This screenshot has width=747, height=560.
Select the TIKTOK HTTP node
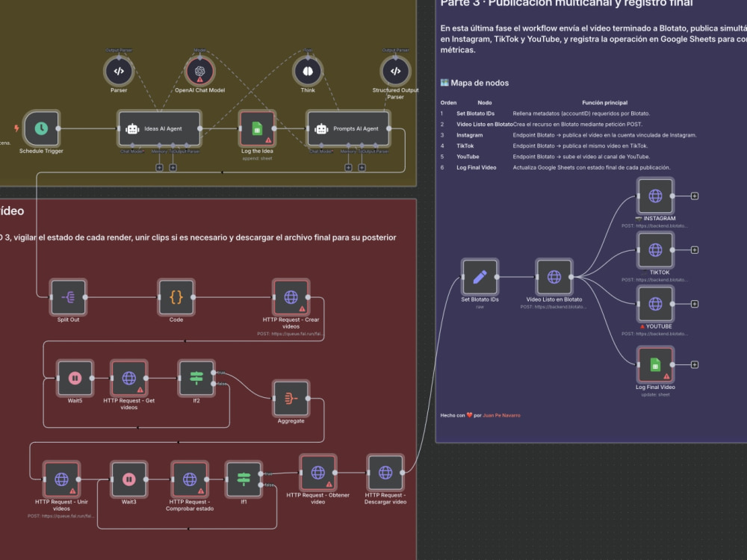click(x=656, y=249)
